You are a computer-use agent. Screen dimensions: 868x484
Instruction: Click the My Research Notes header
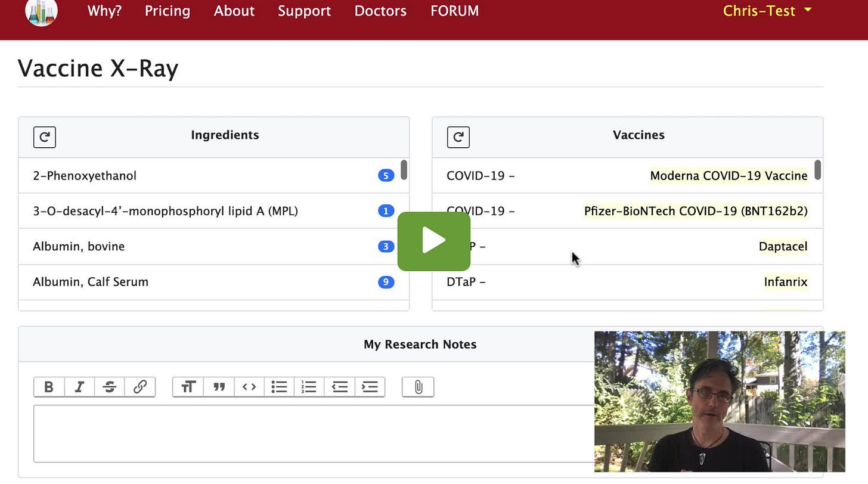(x=420, y=345)
